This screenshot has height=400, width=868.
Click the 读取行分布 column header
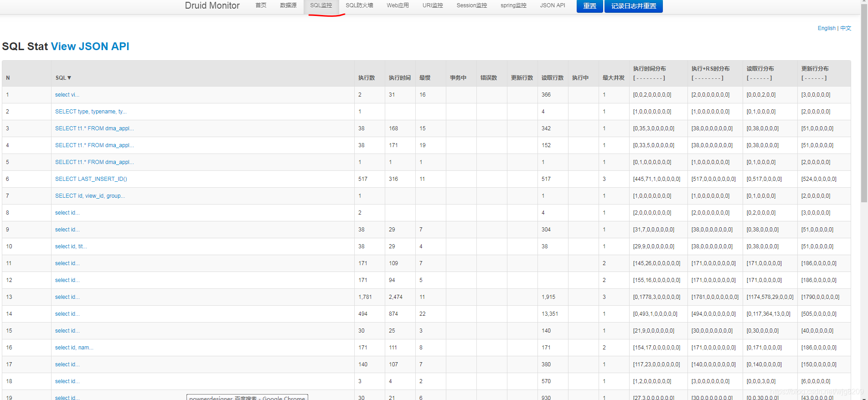[760, 69]
